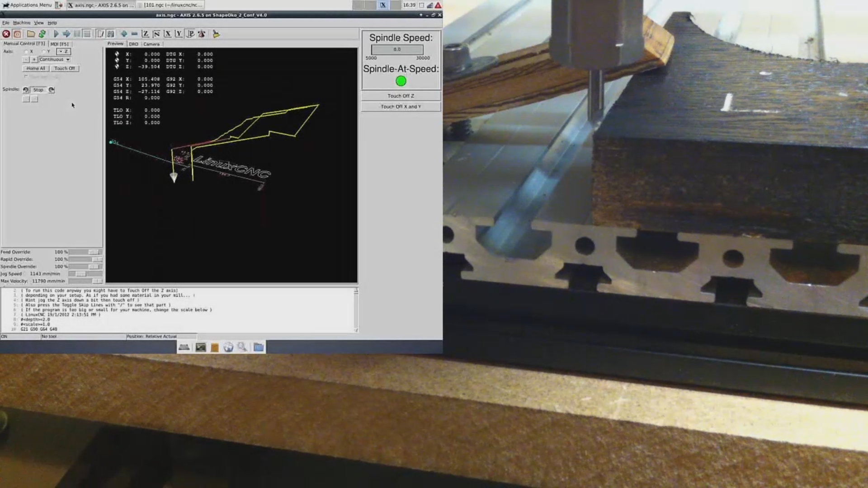Viewport: 868px width, 488px height.
Task: Enable the Z axis jog radio button
Action: tap(60, 52)
